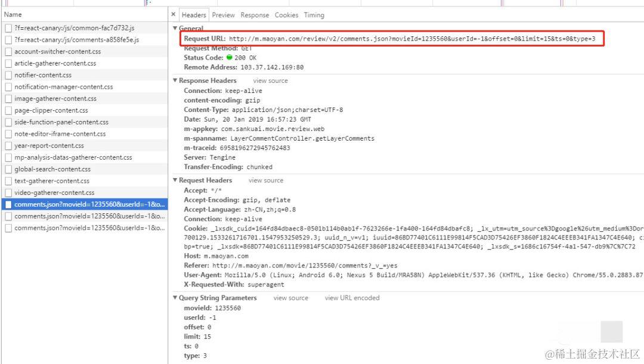Open the Response tab

click(255, 15)
